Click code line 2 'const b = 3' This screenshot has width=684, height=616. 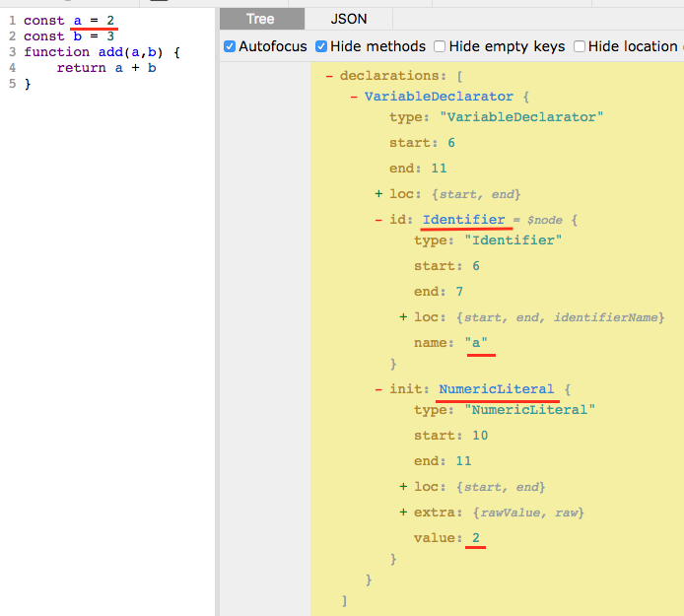[x=69, y=36]
